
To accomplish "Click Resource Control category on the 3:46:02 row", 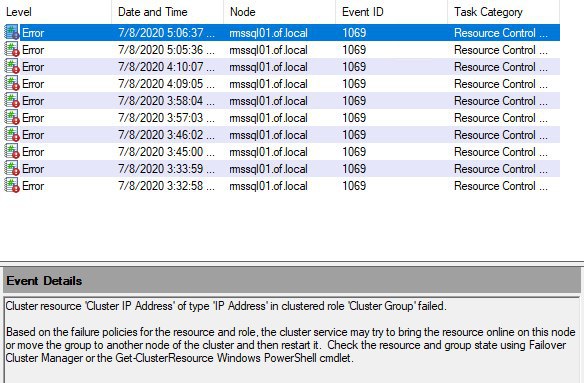I will 501,135.
